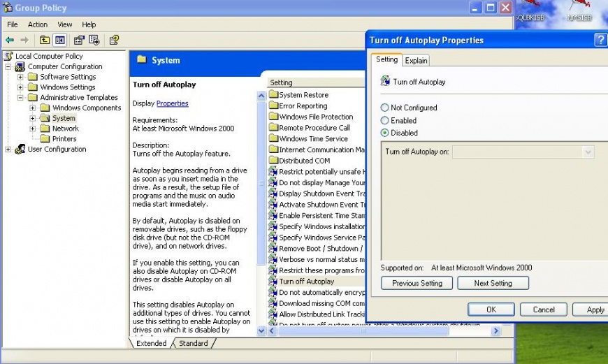Open the View menu
Screen dimensions: 608x364
click(65, 24)
